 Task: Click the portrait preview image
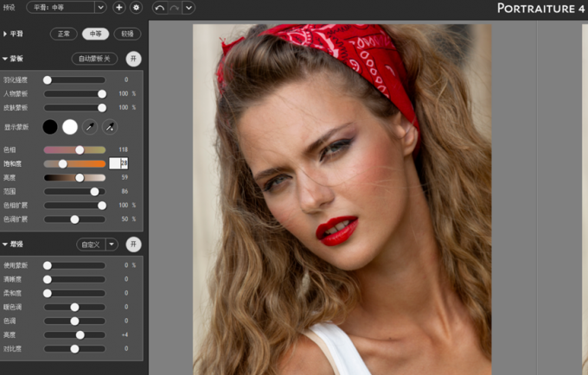[342, 200]
